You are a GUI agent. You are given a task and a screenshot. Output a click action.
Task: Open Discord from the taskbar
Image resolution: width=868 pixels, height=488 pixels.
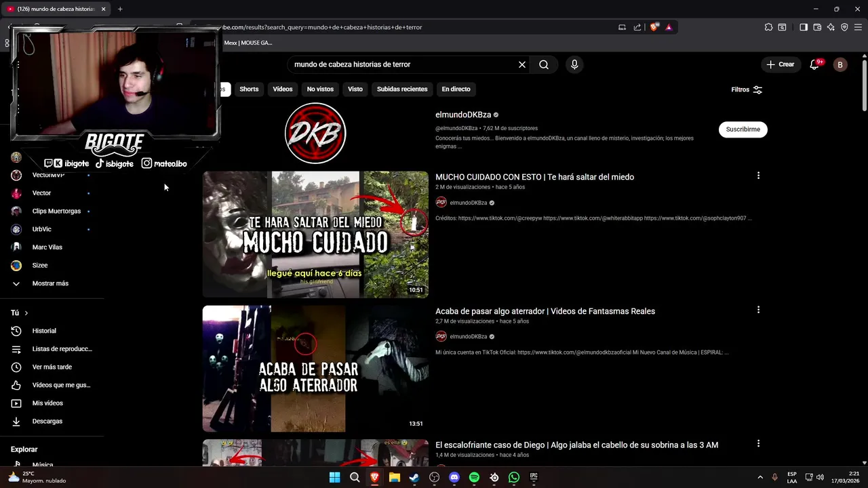[x=454, y=477]
